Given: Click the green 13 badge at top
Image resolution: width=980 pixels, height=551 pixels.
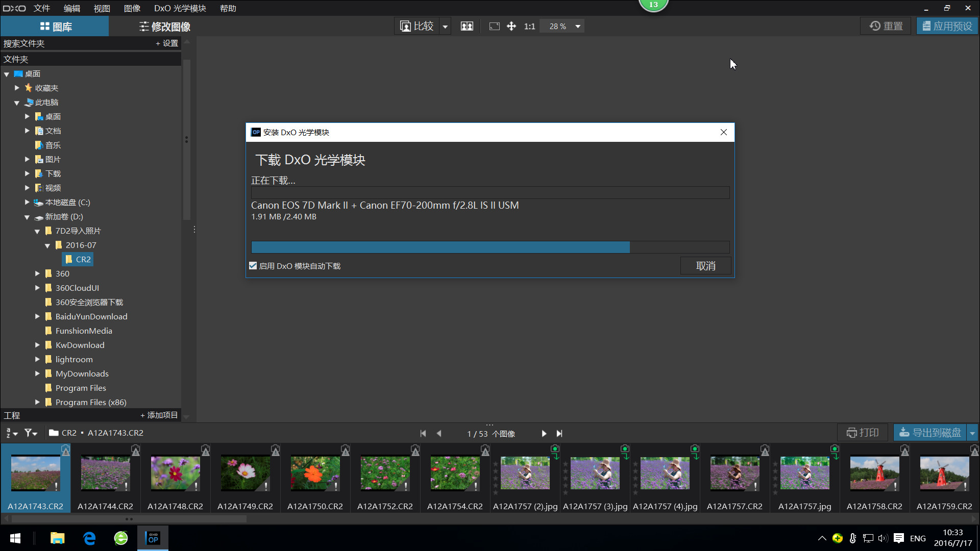Looking at the screenshot, I should click(x=653, y=5).
